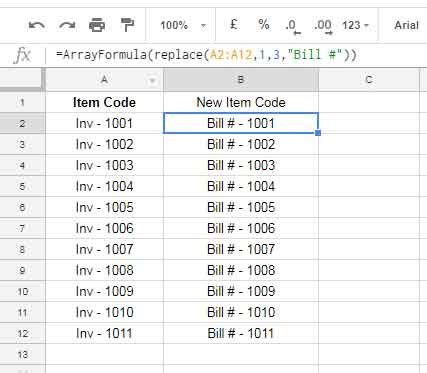The height and width of the screenshot is (373, 427).
Task: Select the row 2 header
Action: [22, 123]
